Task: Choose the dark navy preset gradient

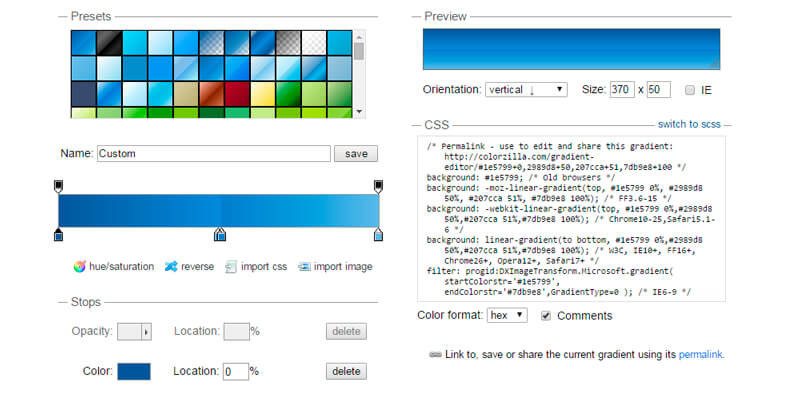Action: 84,94
